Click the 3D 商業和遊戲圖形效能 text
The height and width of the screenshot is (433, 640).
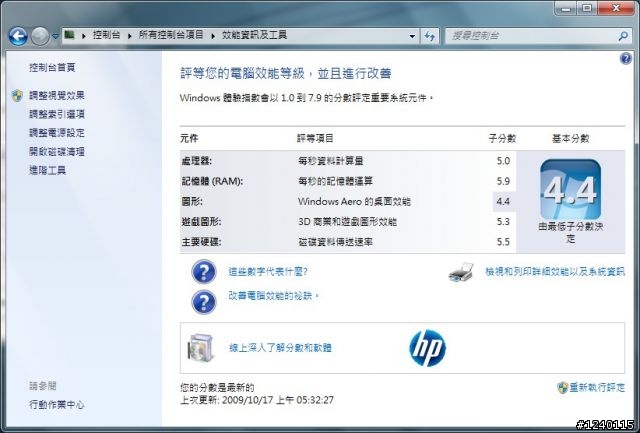(347, 222)
